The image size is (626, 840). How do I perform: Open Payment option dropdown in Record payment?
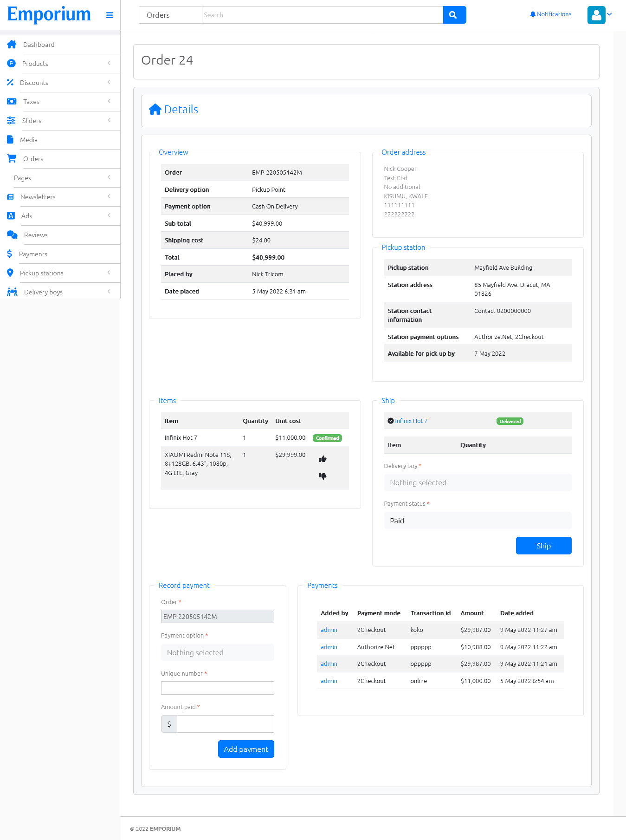[217, 653]
